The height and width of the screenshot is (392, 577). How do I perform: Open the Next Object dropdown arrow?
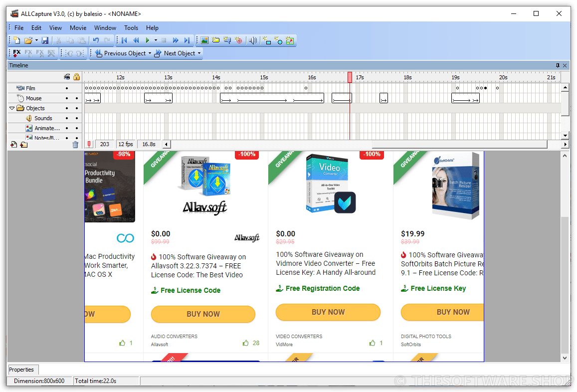coord(199,53)
